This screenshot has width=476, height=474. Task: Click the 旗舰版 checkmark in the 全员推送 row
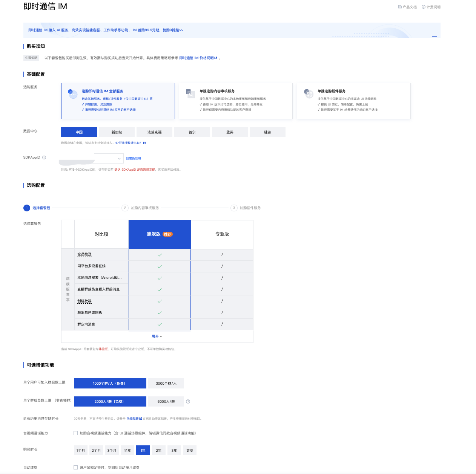click(x=160, y=255)
